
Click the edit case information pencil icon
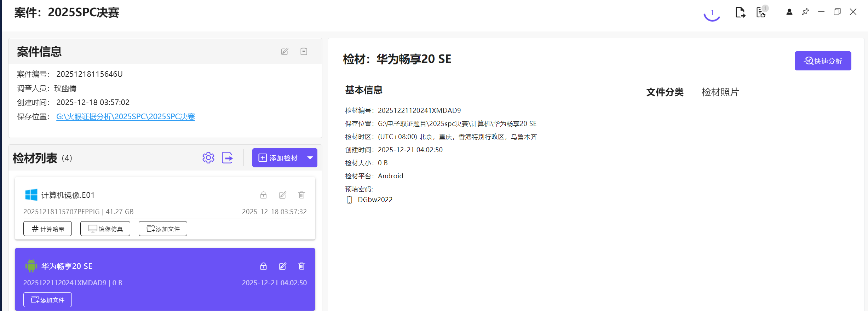coord(284,52)
